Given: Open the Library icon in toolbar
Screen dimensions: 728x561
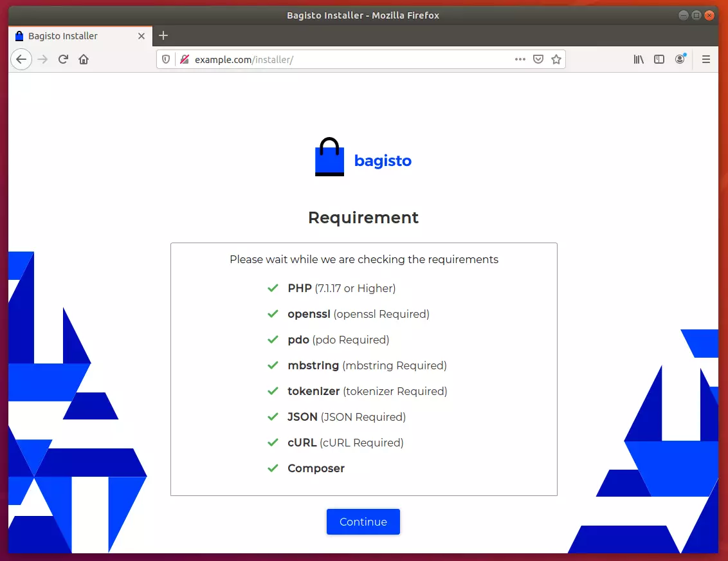Looking at the screenshot, I should pos(639,59).
